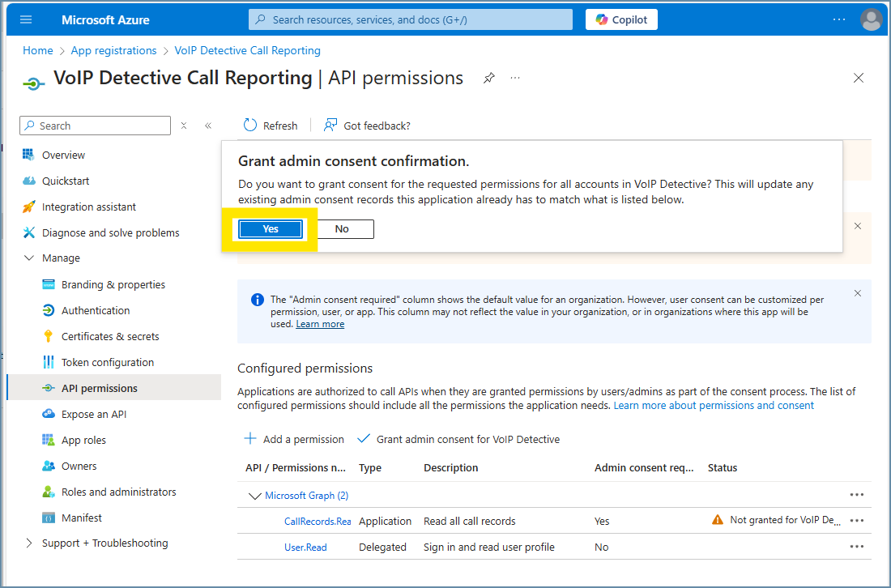Open the Azure portal hamburger menu
The width and height of the screenshot is (891, 588).
(26, 19)
